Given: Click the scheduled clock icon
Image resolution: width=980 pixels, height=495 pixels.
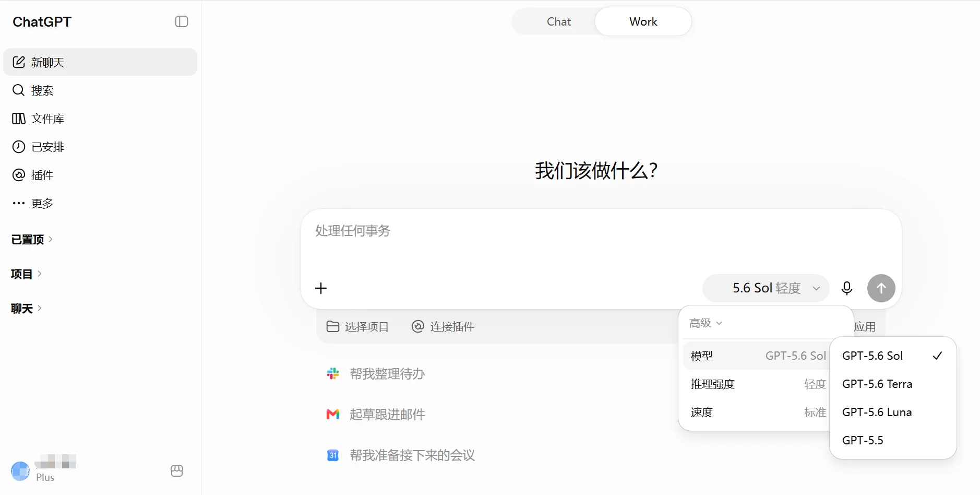Looking at the screenshot, I should tap(19, 147).
